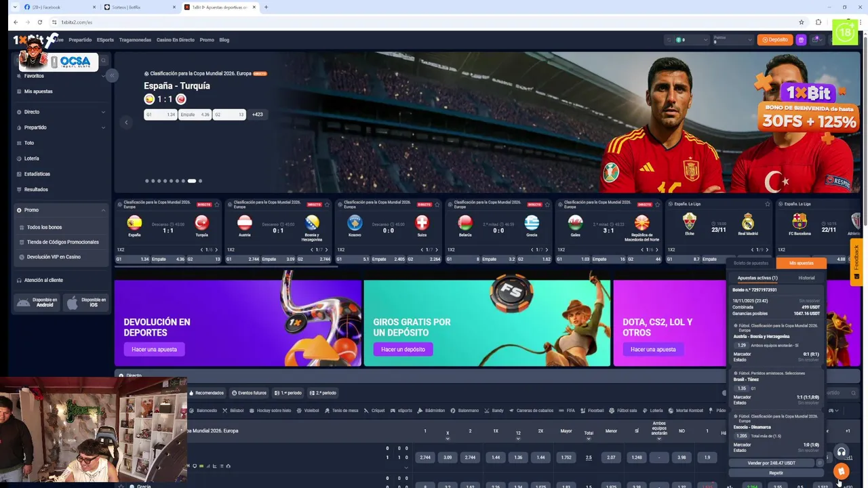Viewport: 868px width, 488px height.
Task: Expand Ambos equipos anotarán column dropdown
Action: [x=659, y=439]
